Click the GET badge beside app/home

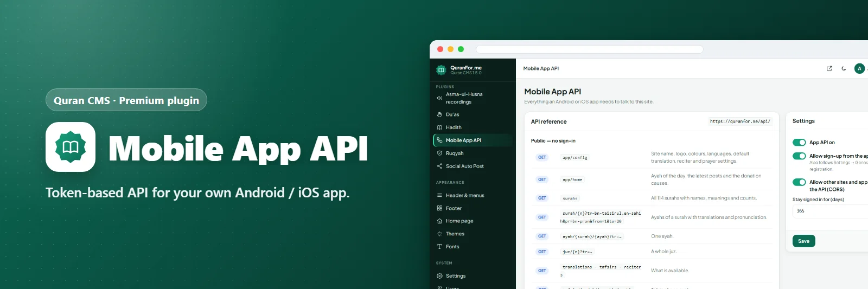(x=542, y=179)
